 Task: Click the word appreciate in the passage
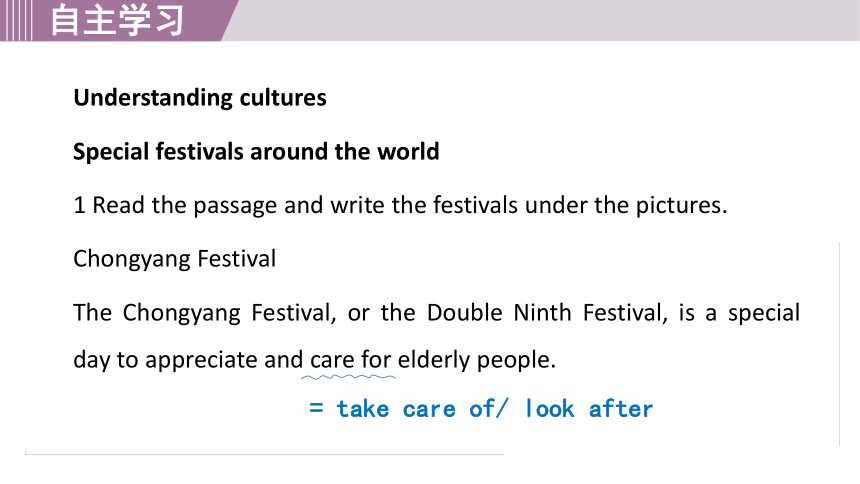[201, 361]
